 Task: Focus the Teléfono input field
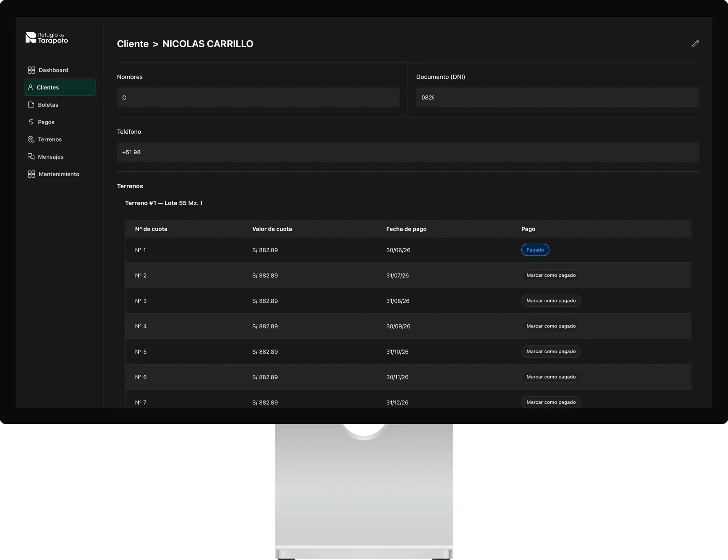pos(408,152)
